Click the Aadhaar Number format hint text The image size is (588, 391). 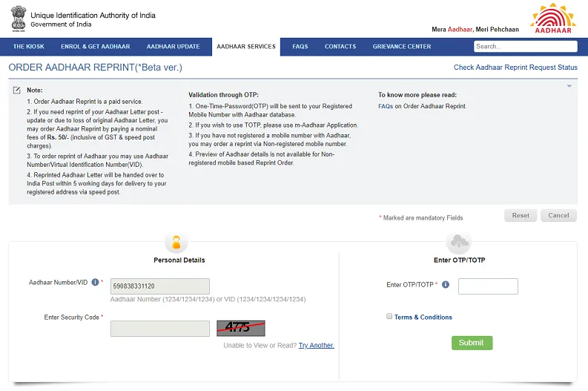(208, 299)
